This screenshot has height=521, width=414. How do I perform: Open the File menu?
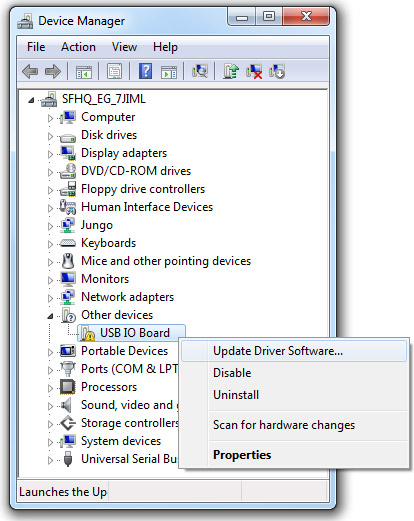pos(36,47)
